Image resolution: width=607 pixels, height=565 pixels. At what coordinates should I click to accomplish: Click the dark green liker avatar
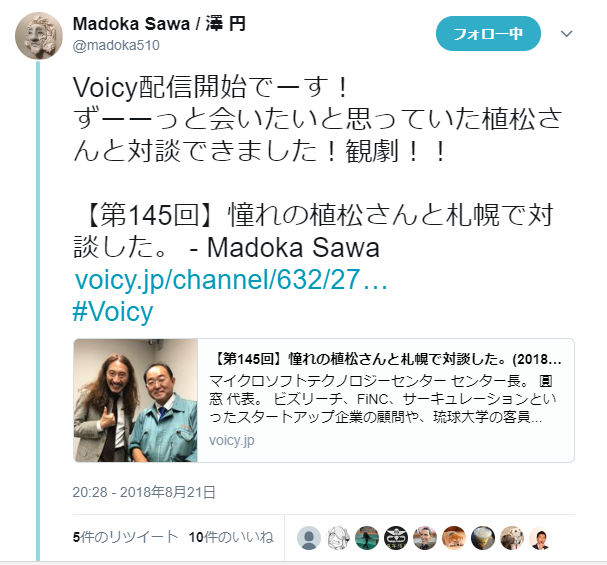[367, 538]
